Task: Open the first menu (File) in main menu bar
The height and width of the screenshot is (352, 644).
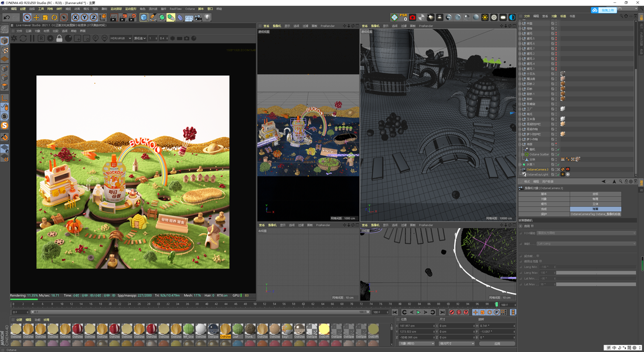Action: pyautogui.click(x=5, y=9)
